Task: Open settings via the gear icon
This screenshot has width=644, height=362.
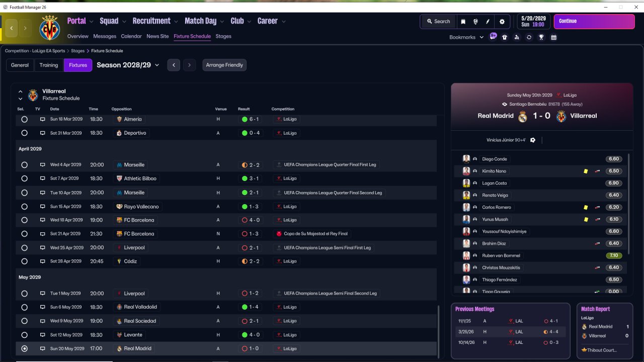Action: [x=502, y=22]
